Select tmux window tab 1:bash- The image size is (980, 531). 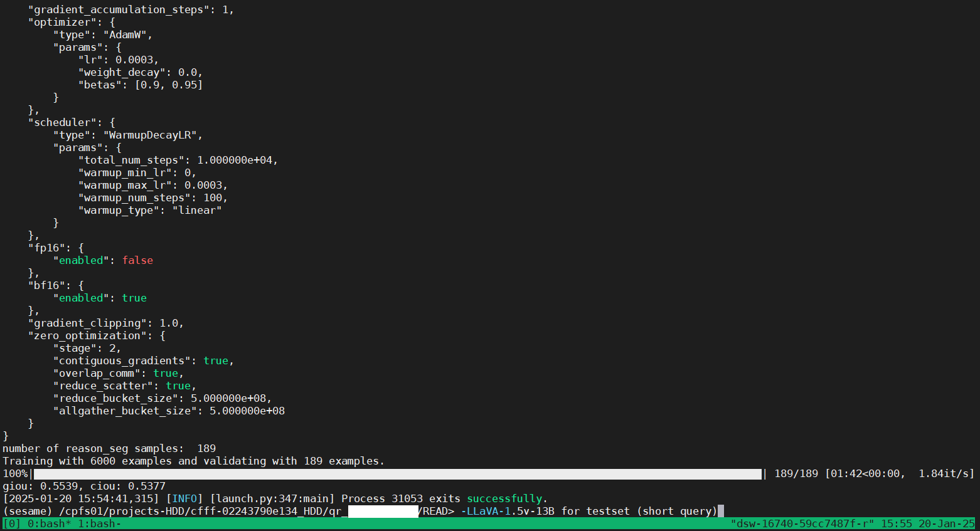pyautogui.click(x=99, y=523)
